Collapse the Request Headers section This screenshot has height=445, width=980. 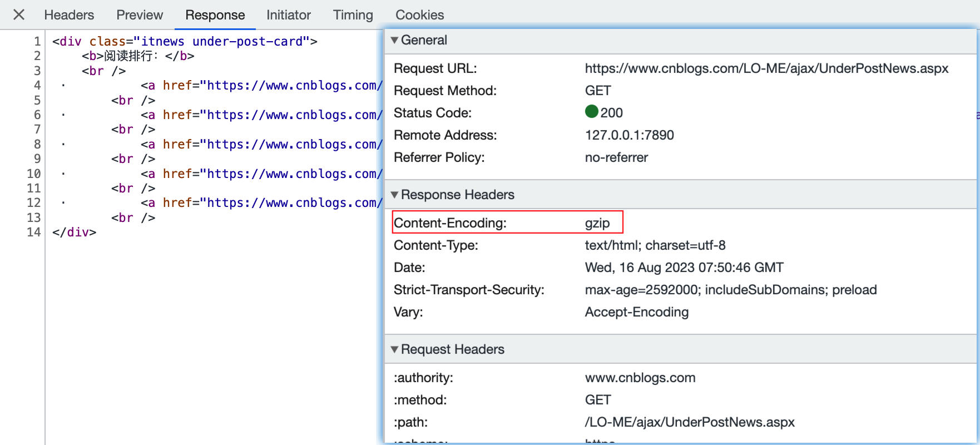[x=394, y=349]
